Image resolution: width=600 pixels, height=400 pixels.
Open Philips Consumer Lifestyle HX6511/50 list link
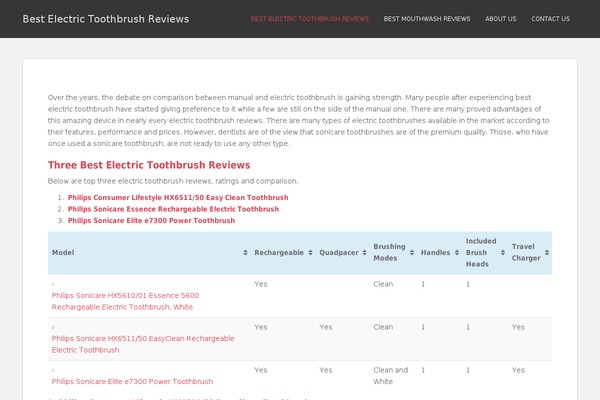178,198
